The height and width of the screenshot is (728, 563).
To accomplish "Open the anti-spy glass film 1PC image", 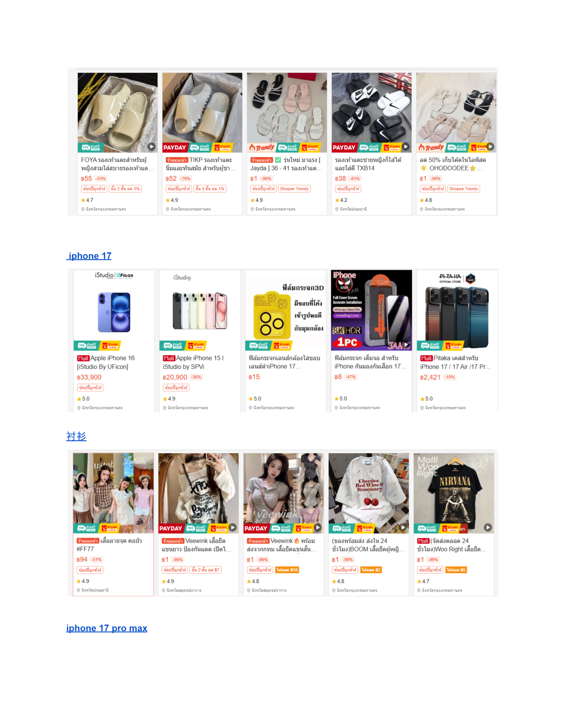I will [x=371, y=310].
